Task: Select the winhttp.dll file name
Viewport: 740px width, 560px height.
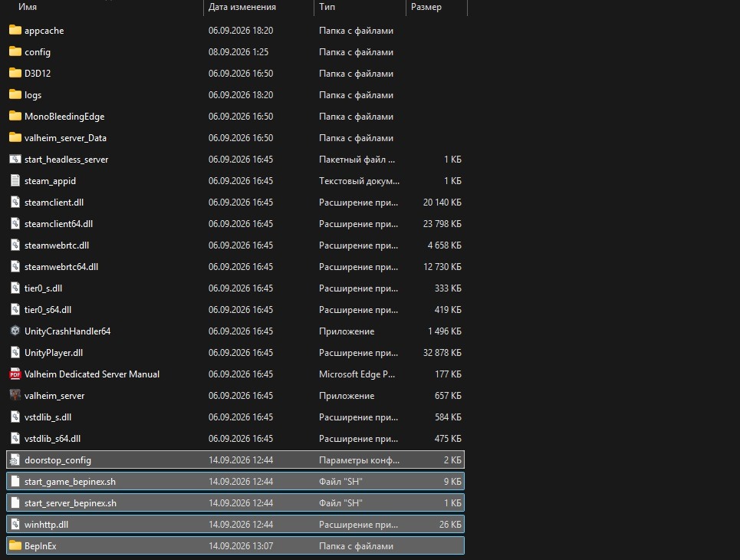Action: pos(46,525)
